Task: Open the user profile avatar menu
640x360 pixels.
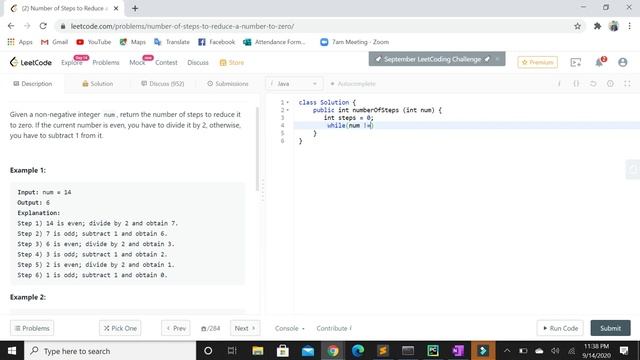Action: pos(622,62)
